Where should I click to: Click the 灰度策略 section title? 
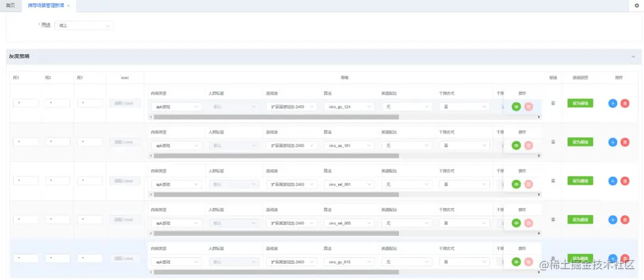pos(19,57)
